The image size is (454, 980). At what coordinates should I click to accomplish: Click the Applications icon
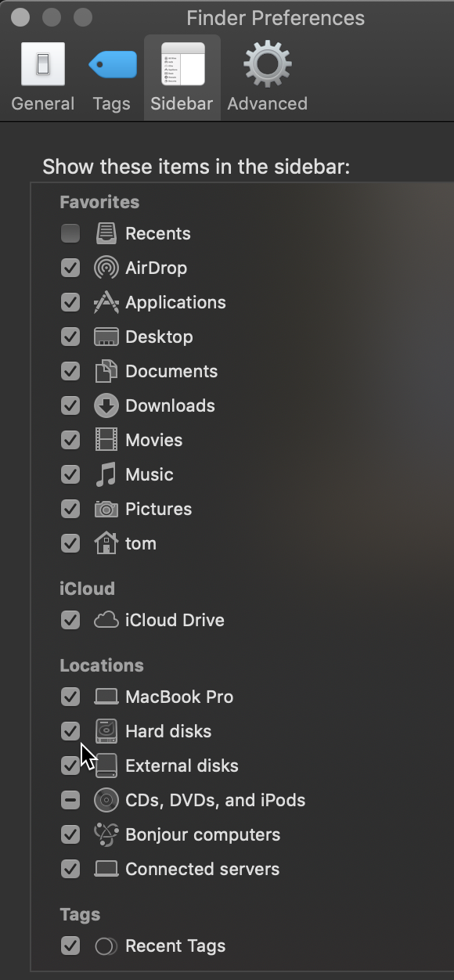click(x=106, y=302)
